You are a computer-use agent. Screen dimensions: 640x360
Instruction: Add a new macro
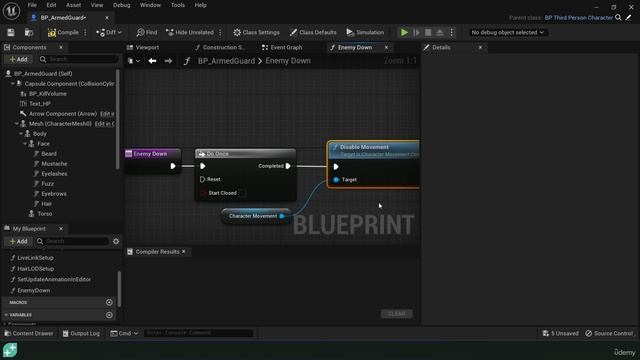click(x=109, y=302)
